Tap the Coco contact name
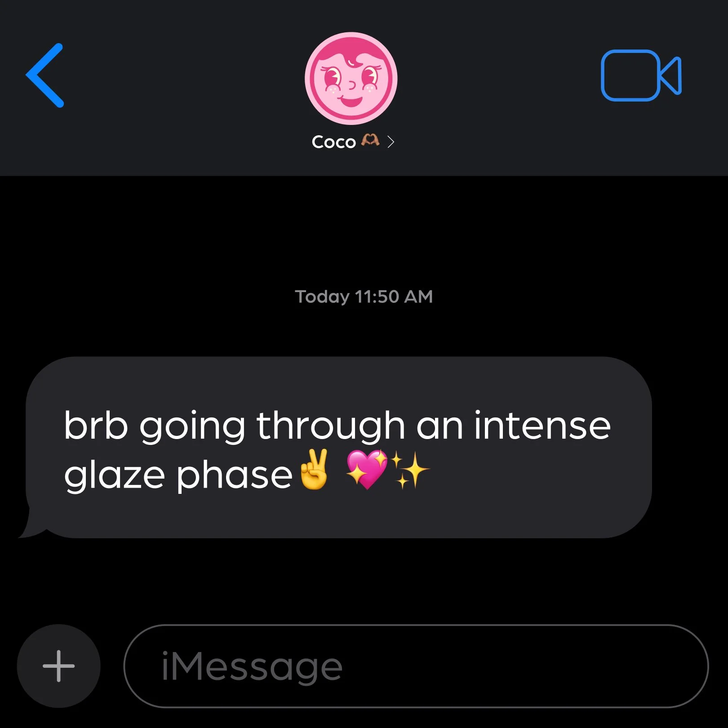Screen dimensions: 728x728 [x=334, y=142]
